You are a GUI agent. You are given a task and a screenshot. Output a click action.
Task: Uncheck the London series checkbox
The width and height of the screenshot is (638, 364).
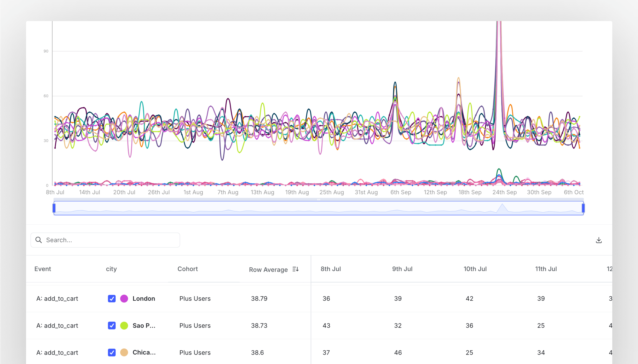(x=112, y=299)
